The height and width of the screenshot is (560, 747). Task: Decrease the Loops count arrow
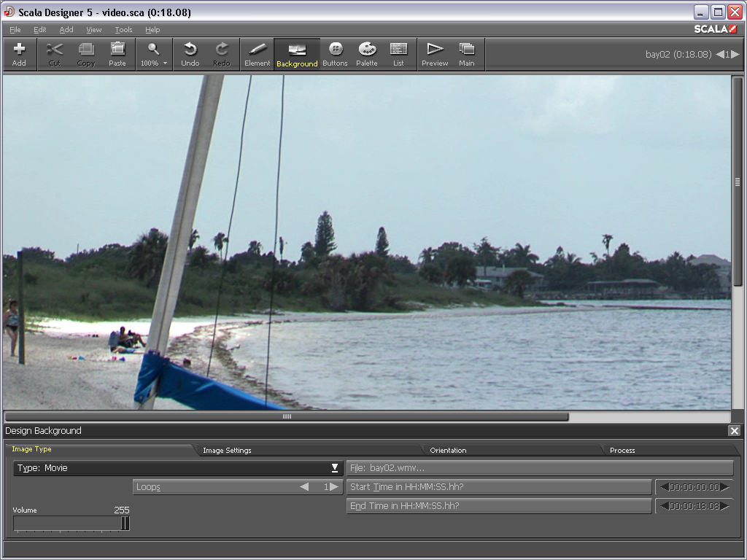click(304, 487)
